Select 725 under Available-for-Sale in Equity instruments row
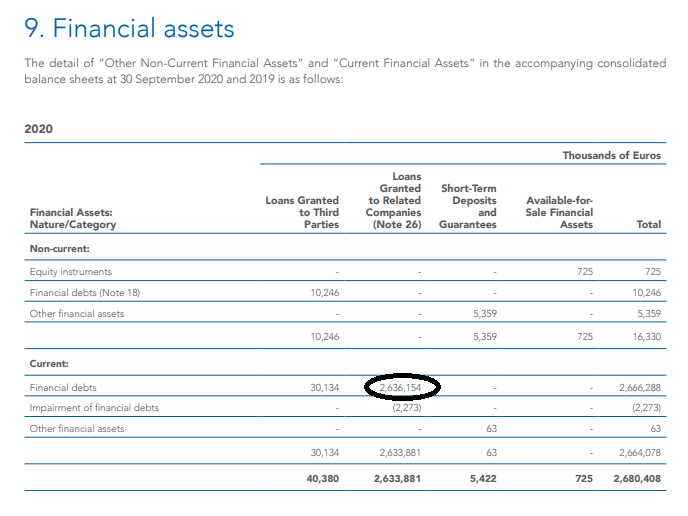688x516 pixels. pos(585,272)
